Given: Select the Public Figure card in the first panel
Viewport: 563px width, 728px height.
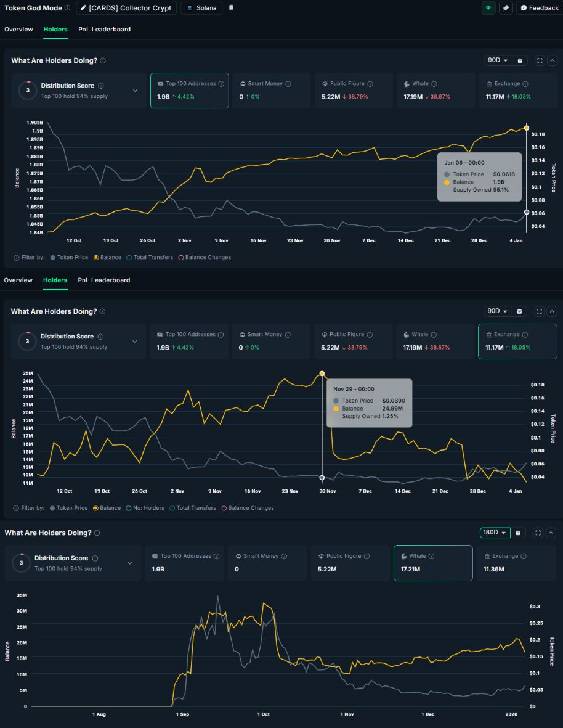Looking at the screenshot, I should tap(354, 91).
